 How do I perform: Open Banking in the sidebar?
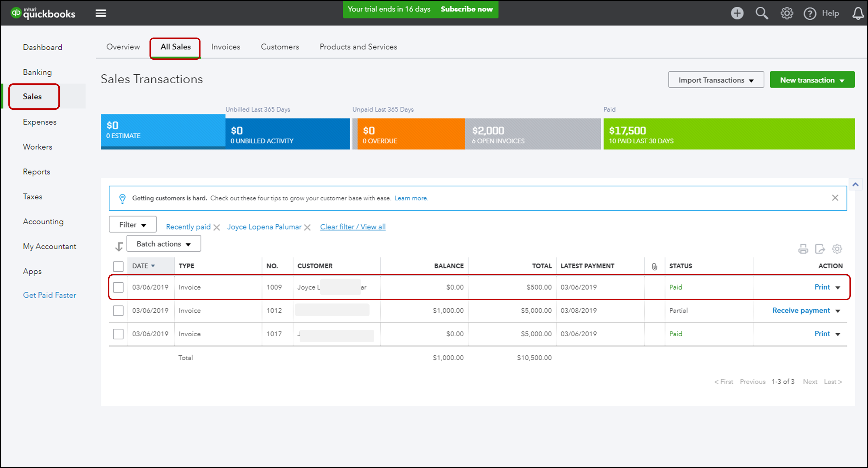tap(37, 72)
